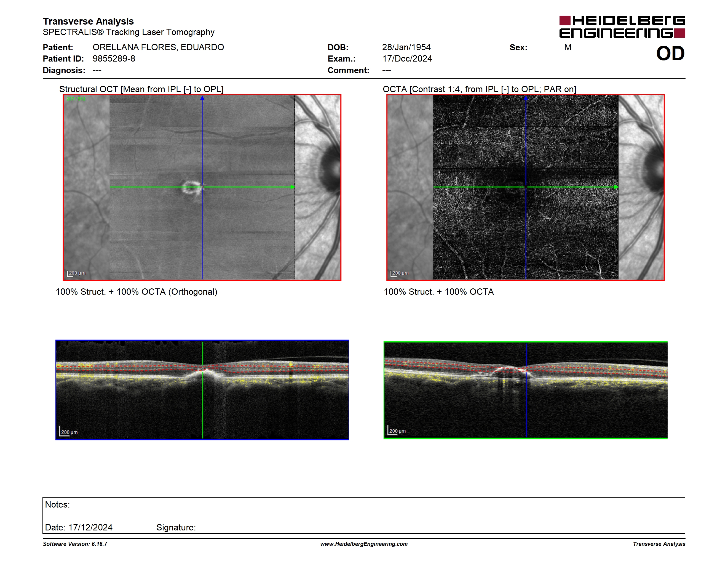
Task: Click the DOB value 28/Jan/1954
Action: (x=406, y=47)
